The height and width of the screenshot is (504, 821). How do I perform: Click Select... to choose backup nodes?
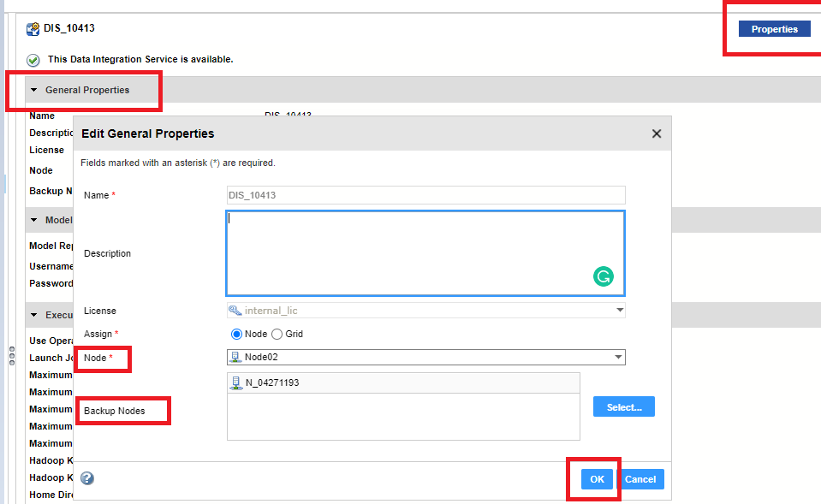623,406
